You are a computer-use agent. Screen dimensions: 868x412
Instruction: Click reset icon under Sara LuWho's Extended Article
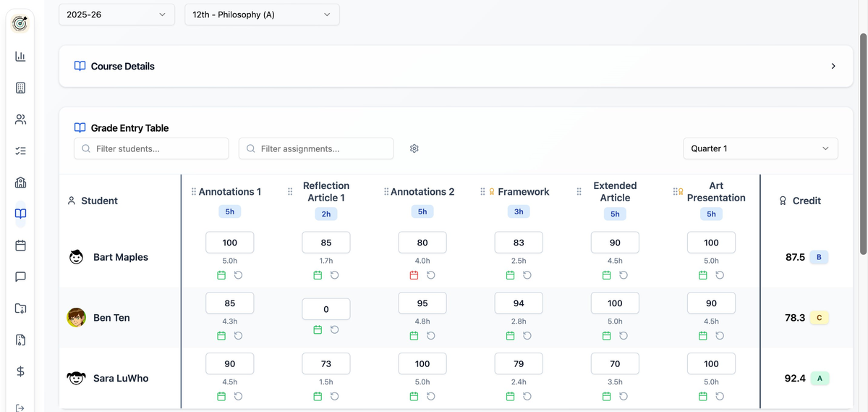(x=624, y=396)
